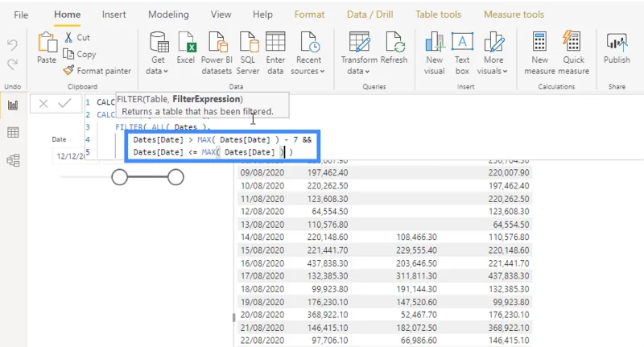Click the date slicer start date field
The width and height of the screenshot is (644, 347).
click(x=70, y=156)
